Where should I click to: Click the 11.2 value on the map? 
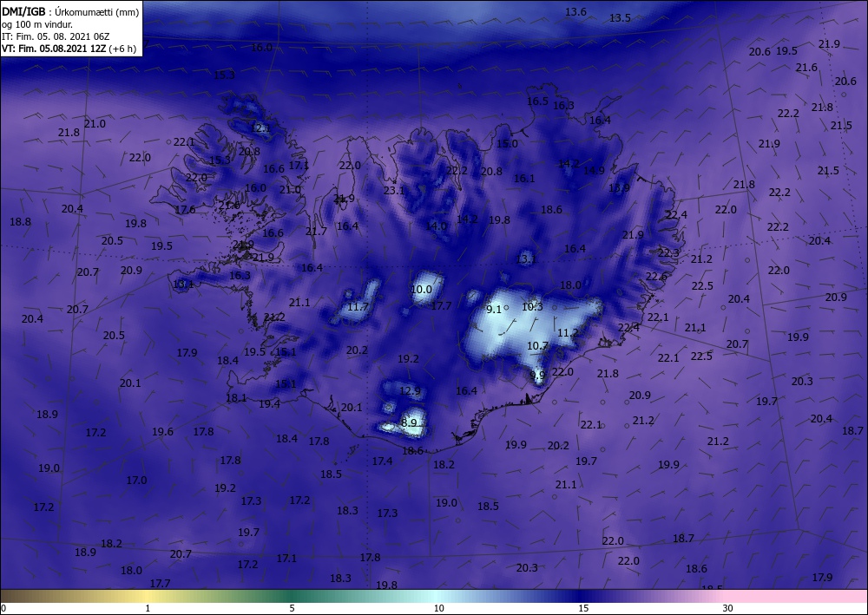(x=568, y=333)
